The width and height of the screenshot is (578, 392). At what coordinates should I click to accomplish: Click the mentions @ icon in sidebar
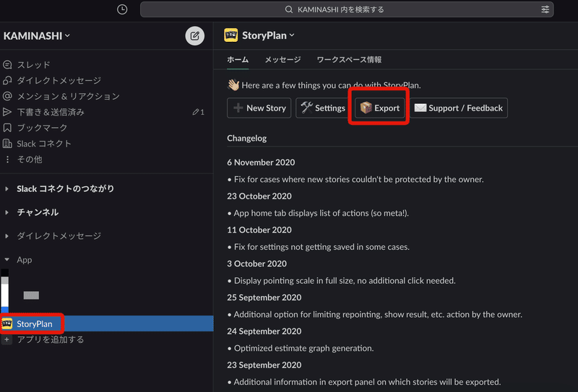tap(7, 96)
